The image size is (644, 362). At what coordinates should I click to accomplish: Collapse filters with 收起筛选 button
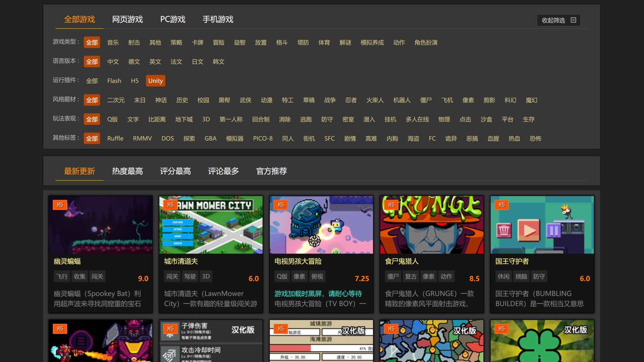pos(558,20)
